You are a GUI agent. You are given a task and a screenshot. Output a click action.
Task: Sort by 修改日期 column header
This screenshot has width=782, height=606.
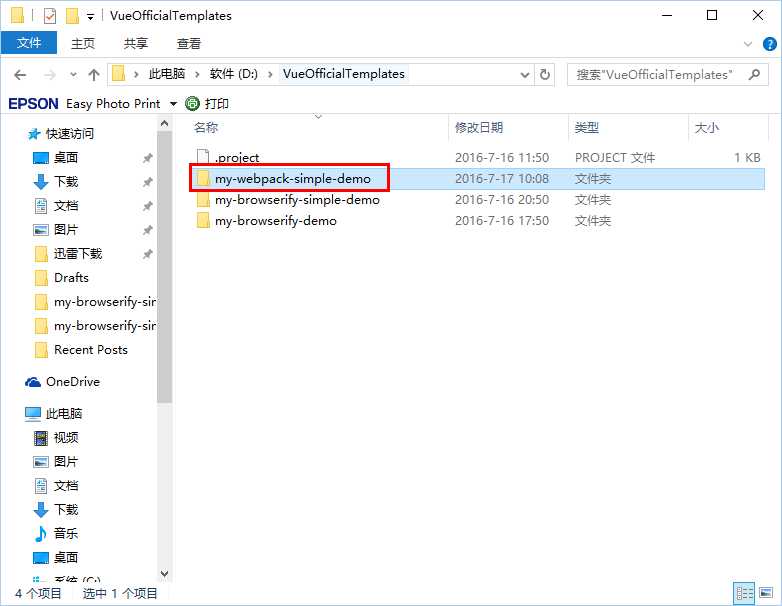coord(479,128)
